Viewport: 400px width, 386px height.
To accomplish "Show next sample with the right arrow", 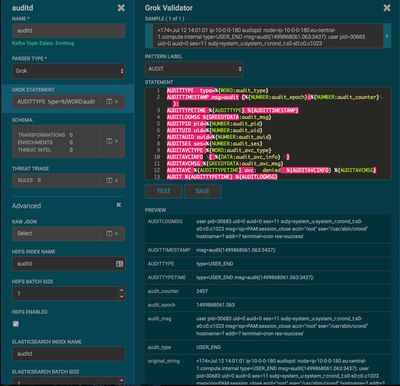I will tap(387, 36).
